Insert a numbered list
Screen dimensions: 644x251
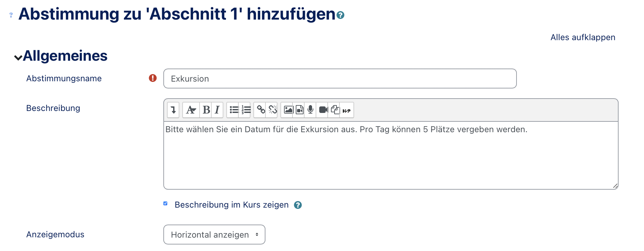pos(246,110)
